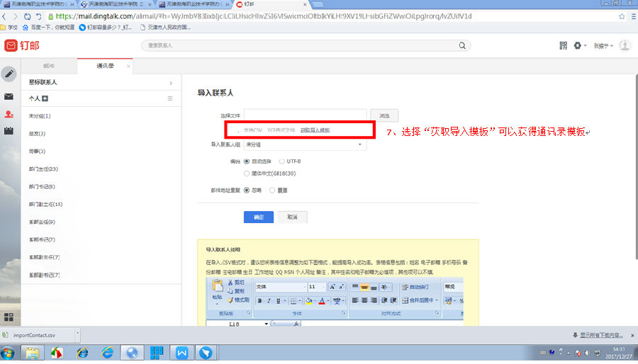Expand the 星标联系人 chevron
The height and width of the screenshot is (364, 638).
pos(170,83)
